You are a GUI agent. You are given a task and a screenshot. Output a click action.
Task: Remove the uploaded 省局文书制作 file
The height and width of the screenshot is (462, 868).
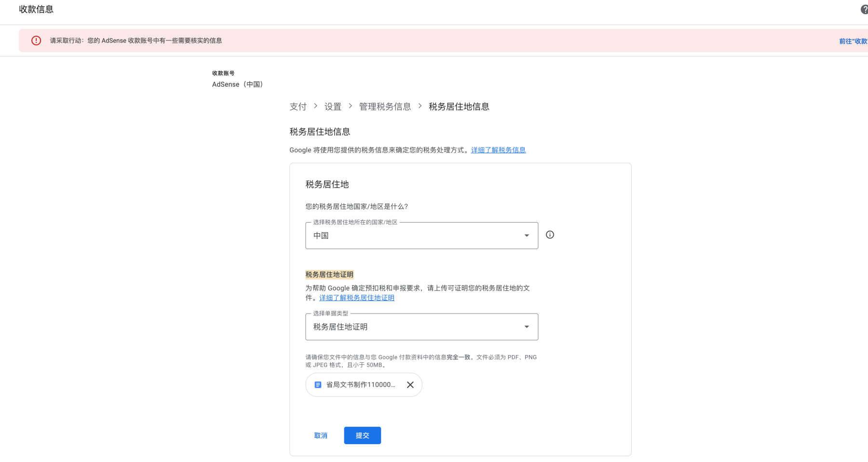tap(410, 384)
